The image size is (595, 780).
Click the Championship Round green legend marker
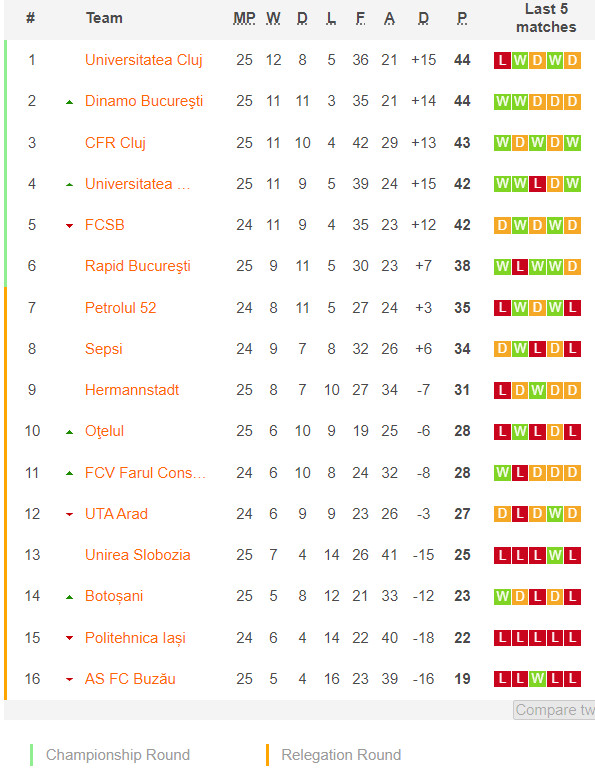click(31, 755)
